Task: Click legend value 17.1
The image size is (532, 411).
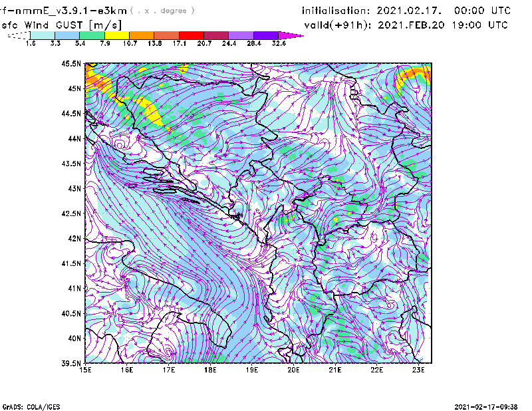Action: point(180,43)
